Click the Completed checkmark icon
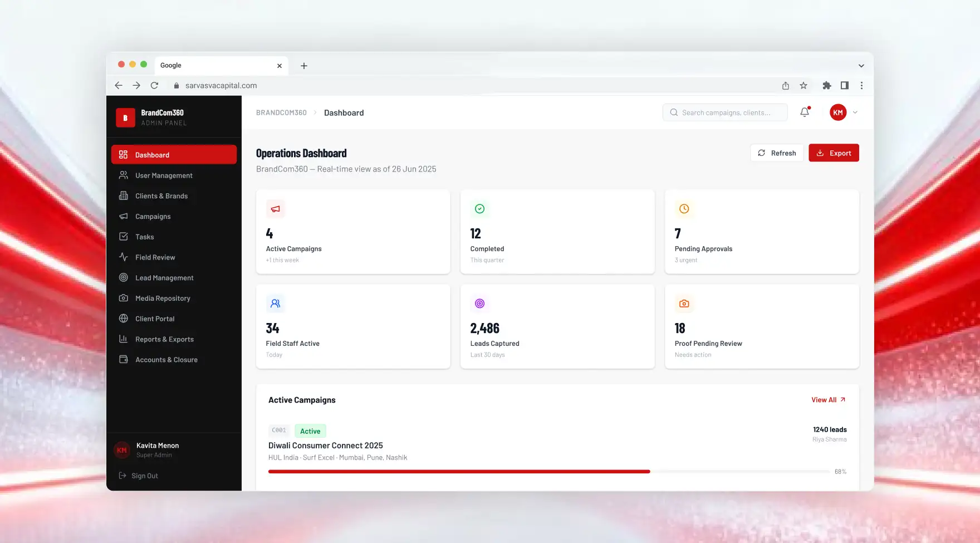The height and width of the screenshot is (543, 980). coord(479,209)
